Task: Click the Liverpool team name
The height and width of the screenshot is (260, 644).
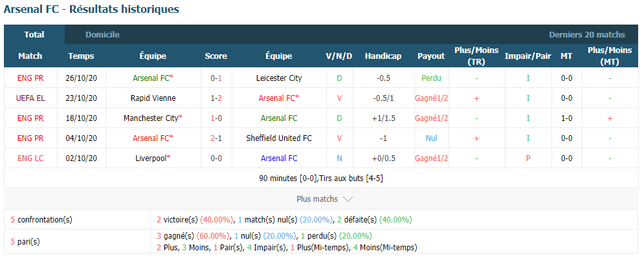Action: pos(151,158)
